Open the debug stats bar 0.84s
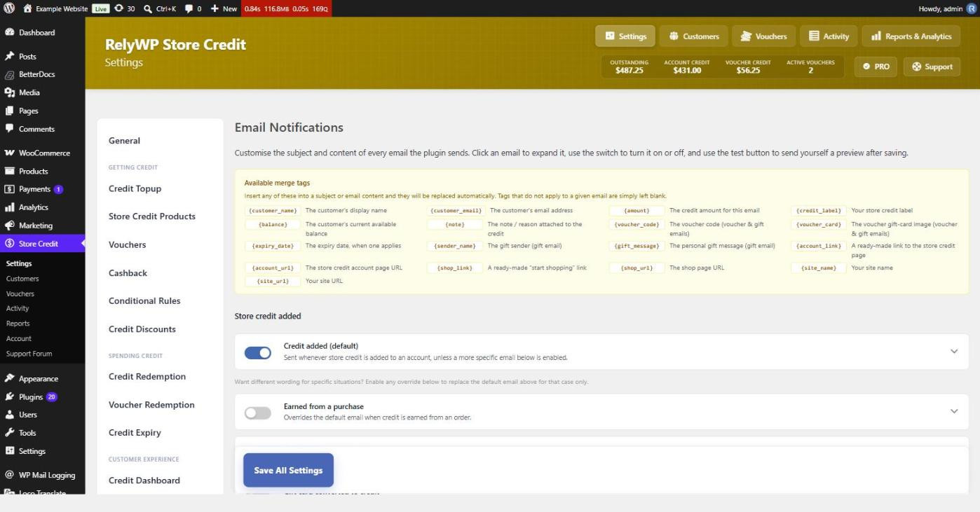The image size is (980, 512). point(286,8)
